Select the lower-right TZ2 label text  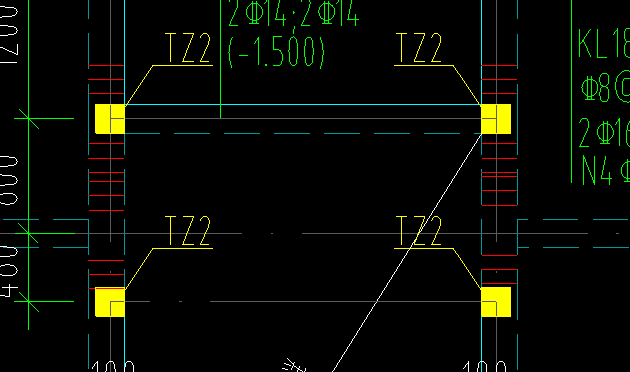pyautogui.click(x=419, y=231)
